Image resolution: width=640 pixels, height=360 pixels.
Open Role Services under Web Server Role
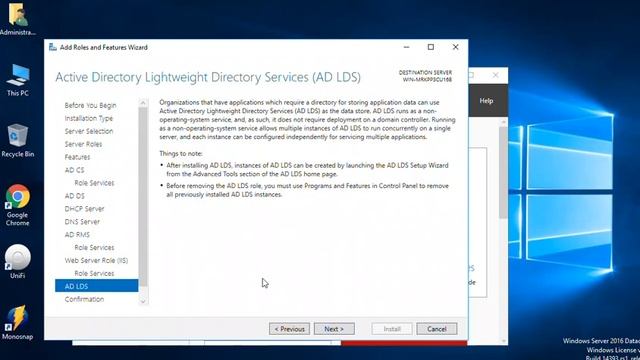pyautogui.click(x=94, y=273)
